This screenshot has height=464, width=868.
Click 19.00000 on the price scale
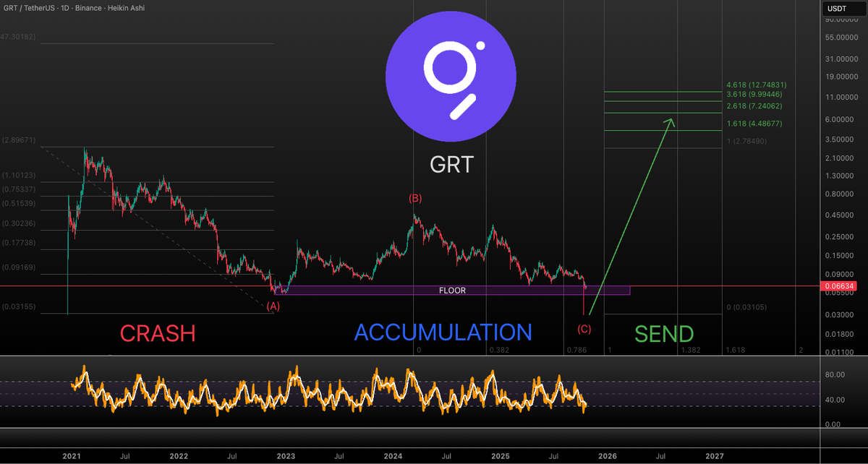point(840,77)
